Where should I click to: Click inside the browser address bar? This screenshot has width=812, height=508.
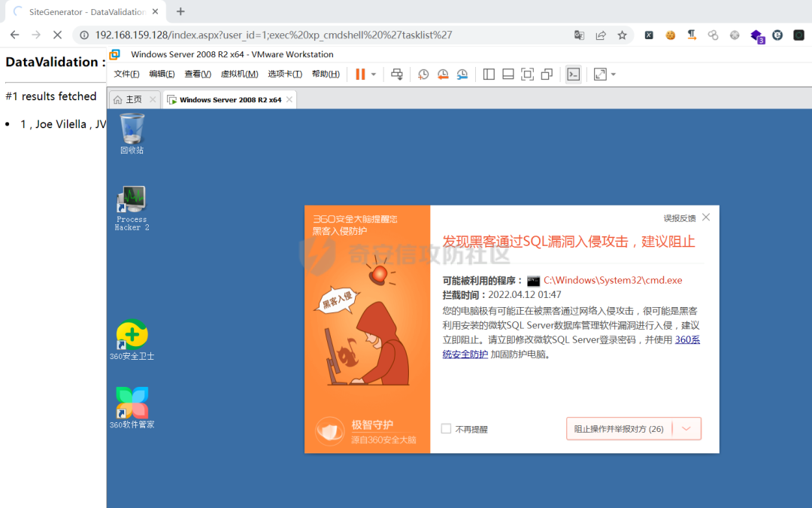pyautogui.click(x=301, y=35)
